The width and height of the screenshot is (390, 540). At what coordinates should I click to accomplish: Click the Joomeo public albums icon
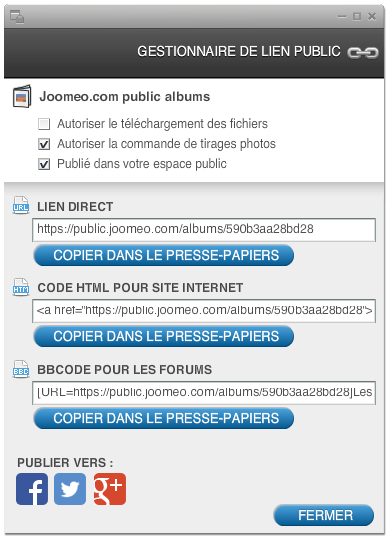[22, 96]
